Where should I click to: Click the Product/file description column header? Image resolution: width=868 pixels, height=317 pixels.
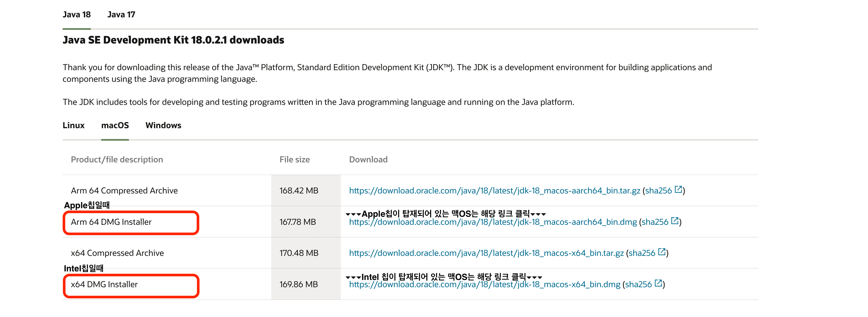tap(117, 160)
